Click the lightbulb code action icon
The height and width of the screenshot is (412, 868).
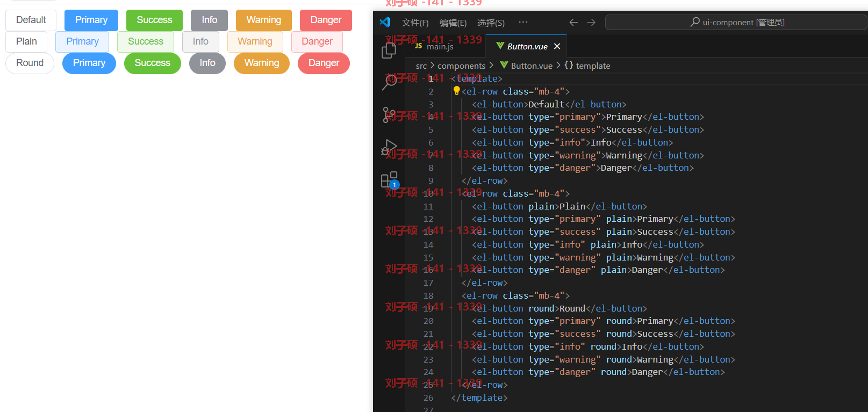pyautogui.click(x=456, y=90)
